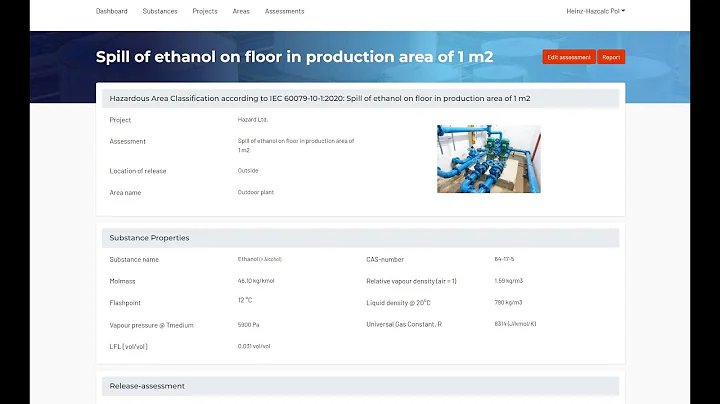This screenshot has height=404, width=720.
Task: Click the 'Hazard Ltd.' project value
Action: point(253,119)
